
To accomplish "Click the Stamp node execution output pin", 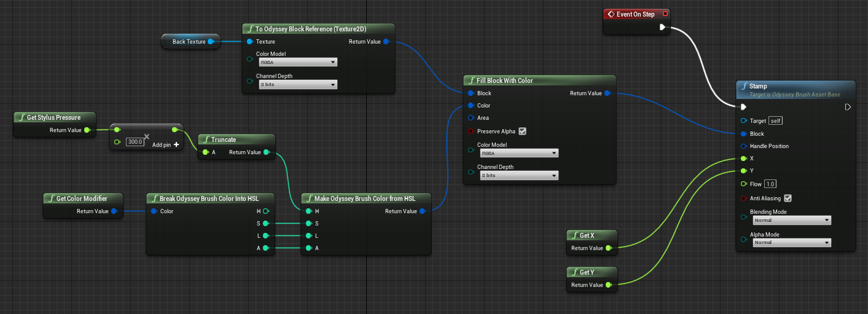I will click(848, 107).
